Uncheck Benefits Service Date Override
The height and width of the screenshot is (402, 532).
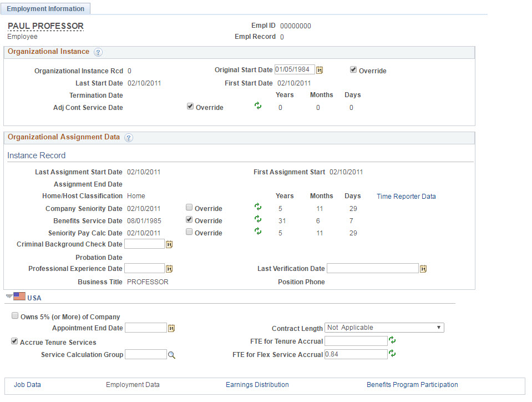189,219
